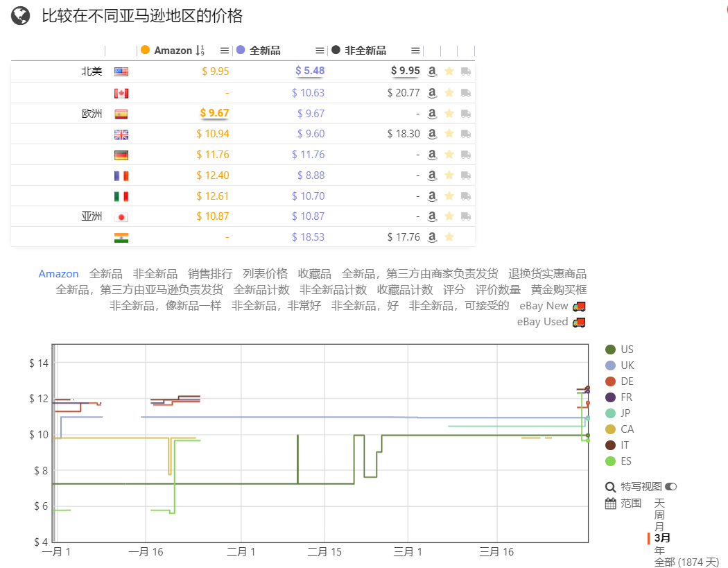Click the Spain Amazon price $ 9.67
Viewport: 728px width, 568px height.
(x=214, y=113)
